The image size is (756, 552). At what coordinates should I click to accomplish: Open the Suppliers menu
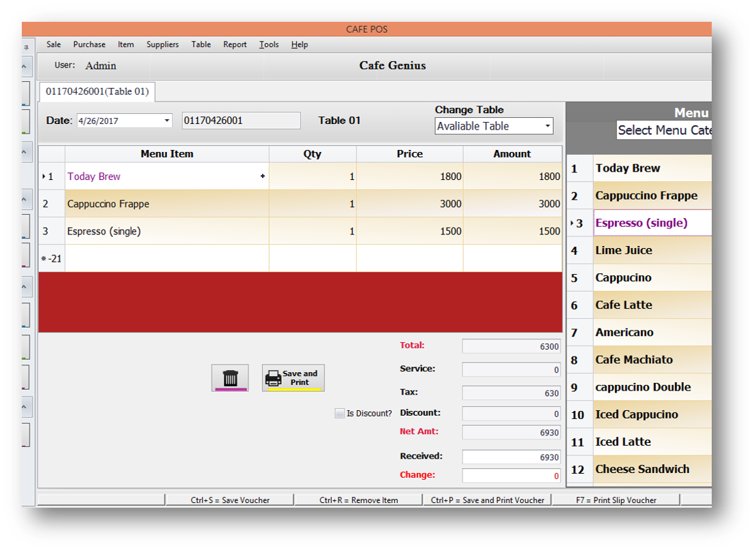[x=163, y=44]
